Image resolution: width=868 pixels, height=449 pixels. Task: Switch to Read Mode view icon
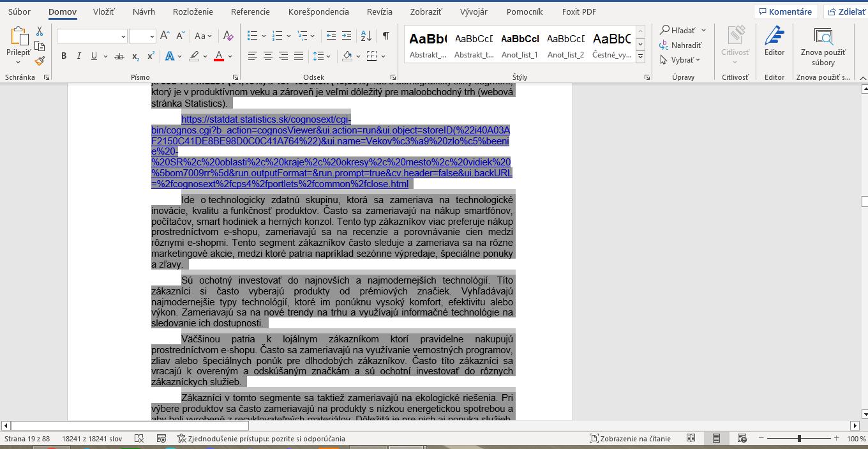click(x=691, y=439)
